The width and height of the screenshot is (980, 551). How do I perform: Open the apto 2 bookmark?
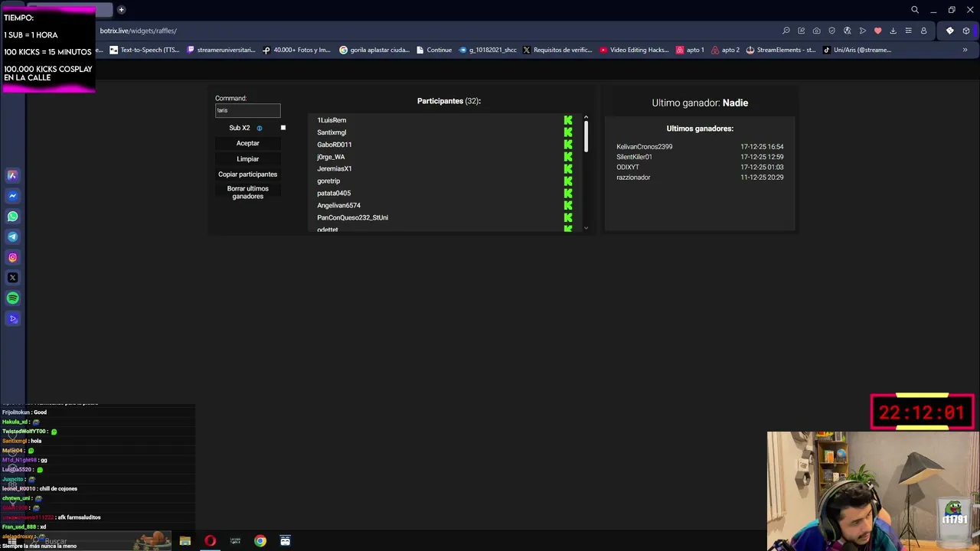point(726,50)
